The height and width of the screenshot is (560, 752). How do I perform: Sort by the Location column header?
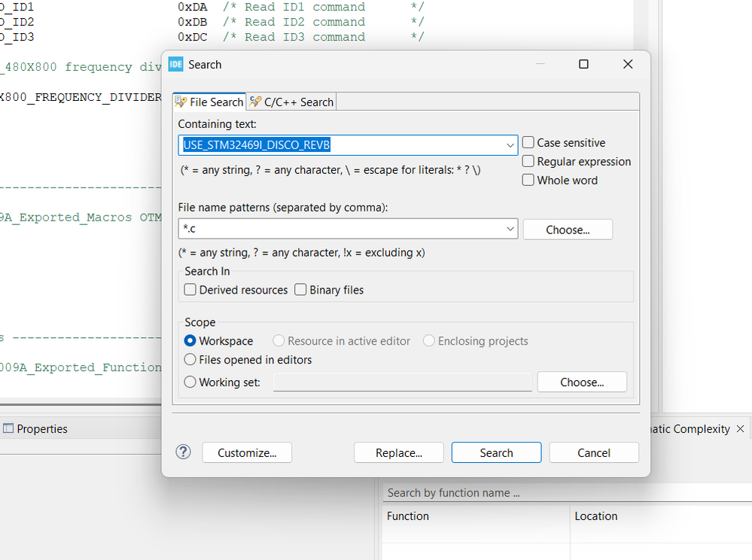click(x=662, y=516)
